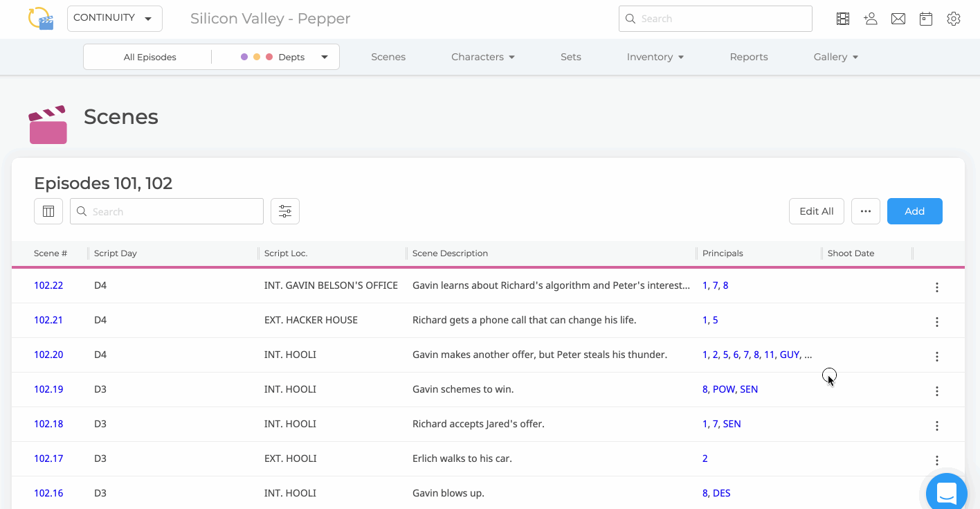The width and height of the screenshot is (980, 509).
Task: Open scene 102.20 link
Action: click(48, 355)
